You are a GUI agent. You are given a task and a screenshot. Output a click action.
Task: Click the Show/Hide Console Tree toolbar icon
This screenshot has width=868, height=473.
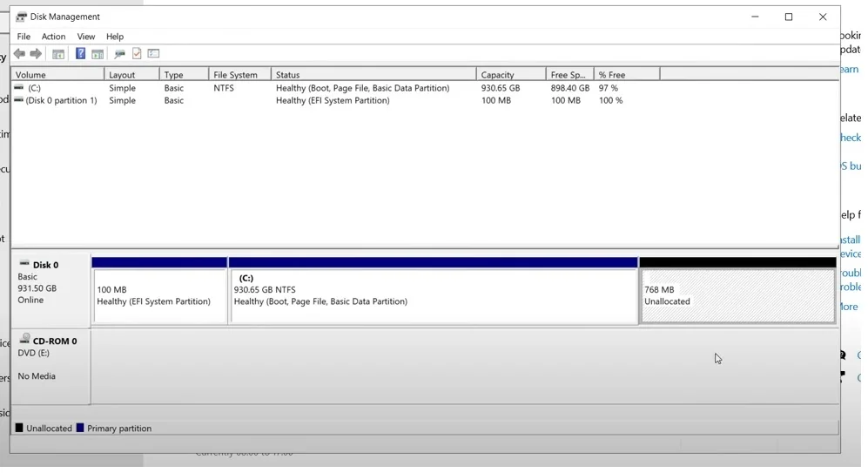tap(58, 54)
